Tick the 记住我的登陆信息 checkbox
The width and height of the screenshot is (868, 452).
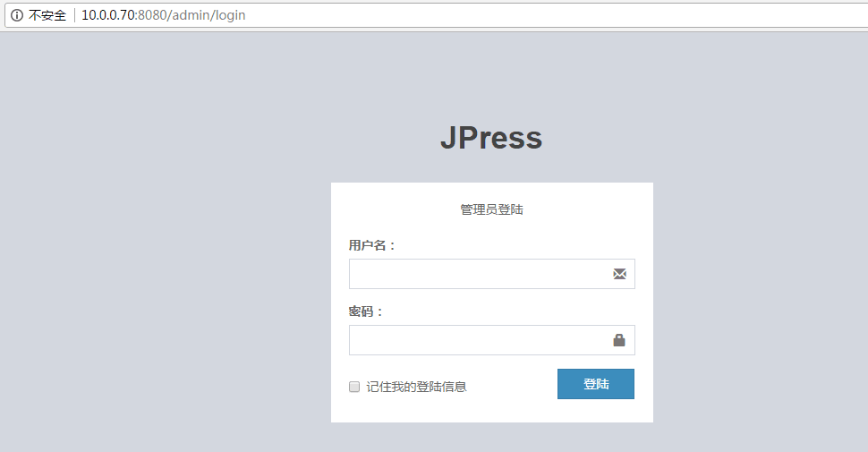coord(354,387)
